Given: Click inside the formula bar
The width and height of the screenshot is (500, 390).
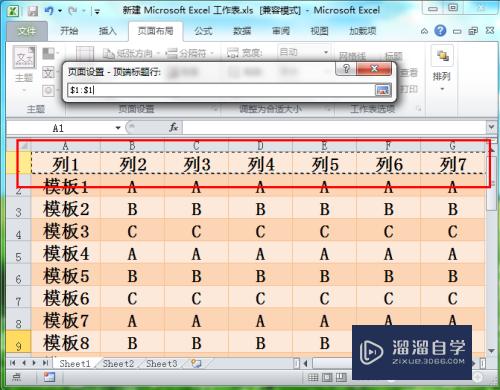Looking at the screenshot, I should (x=334, y=128).
